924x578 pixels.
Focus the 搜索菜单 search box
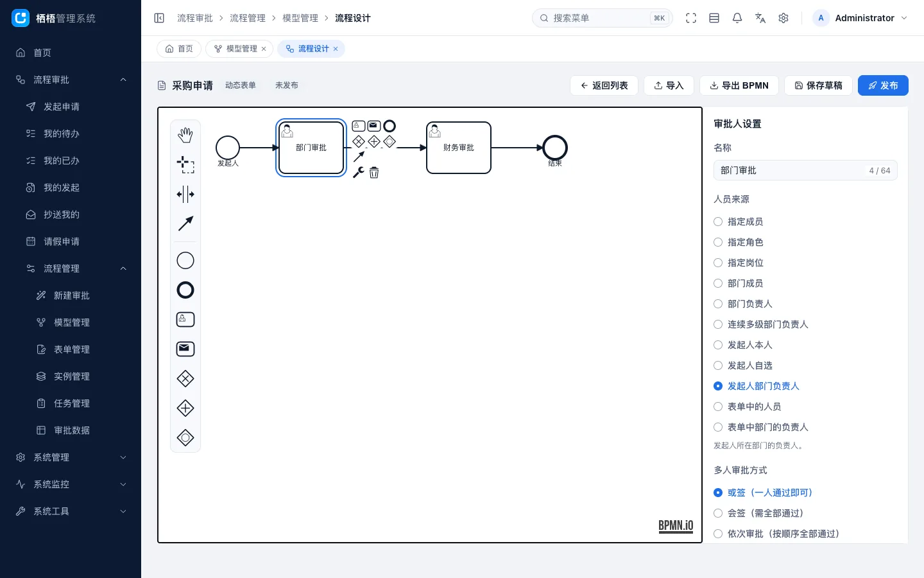(x=602, y=18)
